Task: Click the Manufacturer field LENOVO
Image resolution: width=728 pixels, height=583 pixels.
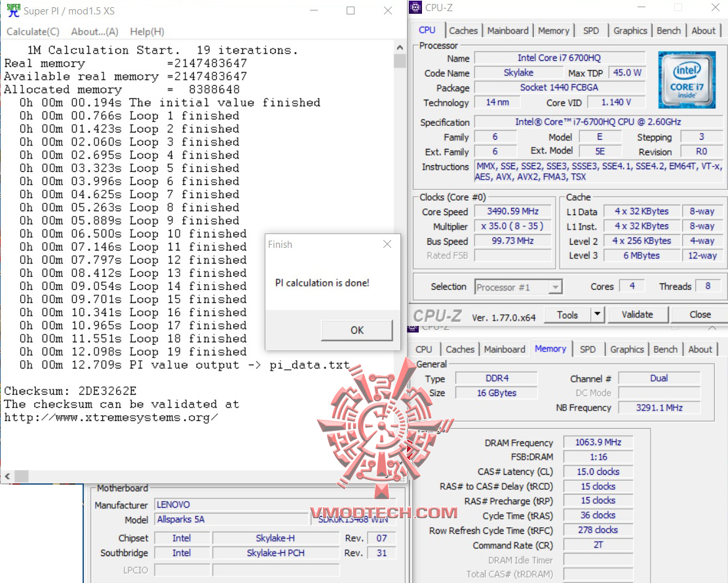Action: 276,504
